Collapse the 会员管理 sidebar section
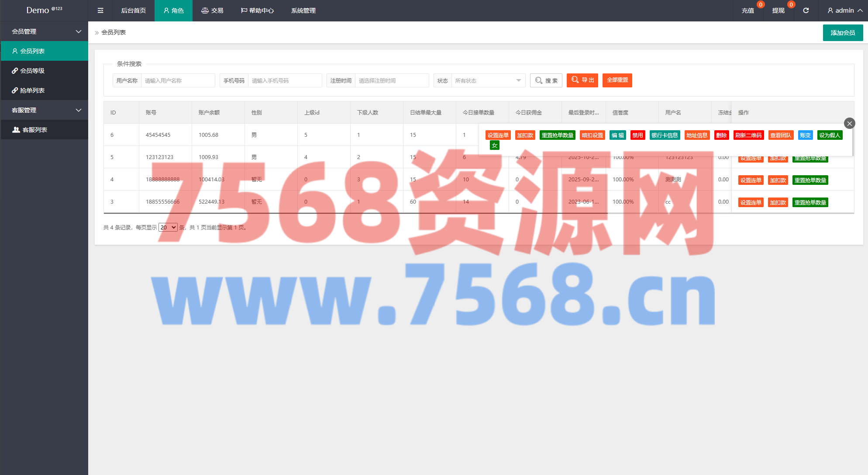 pos(44,31)
